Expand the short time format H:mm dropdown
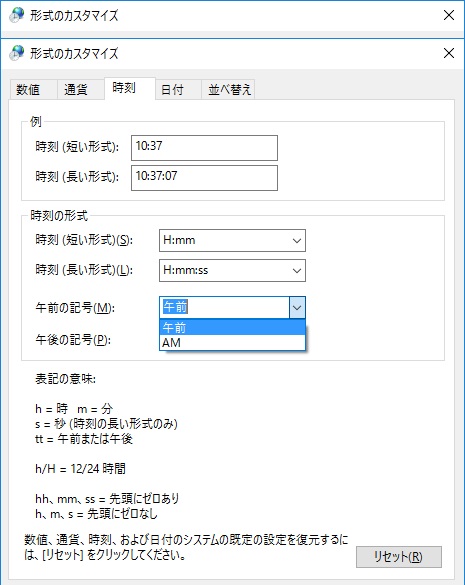 click(x=297, y=241)
